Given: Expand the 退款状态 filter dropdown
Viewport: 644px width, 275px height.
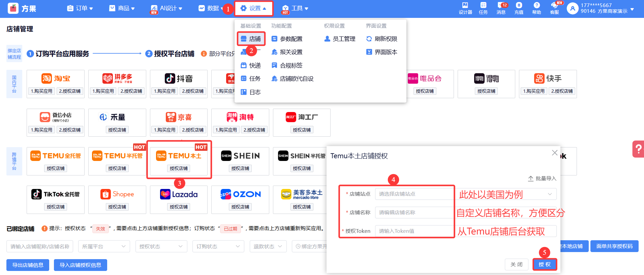Looking at the screenshot, I should pyautogui.click(x=268, y=246).
